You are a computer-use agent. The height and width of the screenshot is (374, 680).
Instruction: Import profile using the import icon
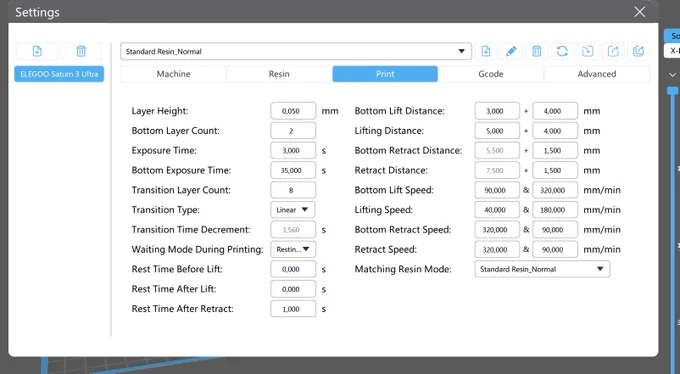point(588,51)
